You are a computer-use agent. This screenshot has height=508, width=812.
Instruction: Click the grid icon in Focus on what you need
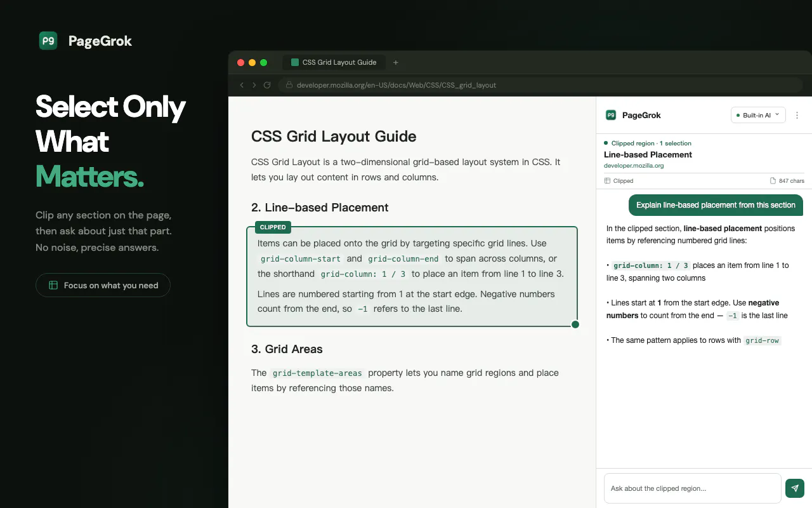point(53,285)
